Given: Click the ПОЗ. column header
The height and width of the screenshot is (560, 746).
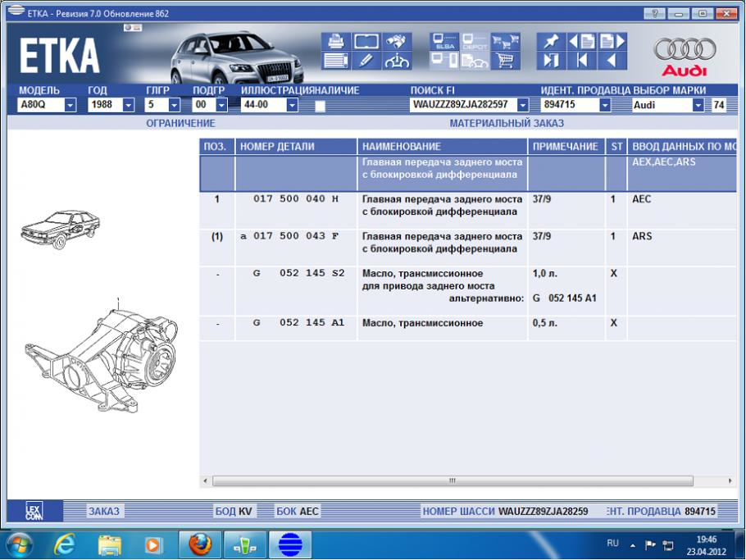Looking at the screenshot, I should [217, 147].
